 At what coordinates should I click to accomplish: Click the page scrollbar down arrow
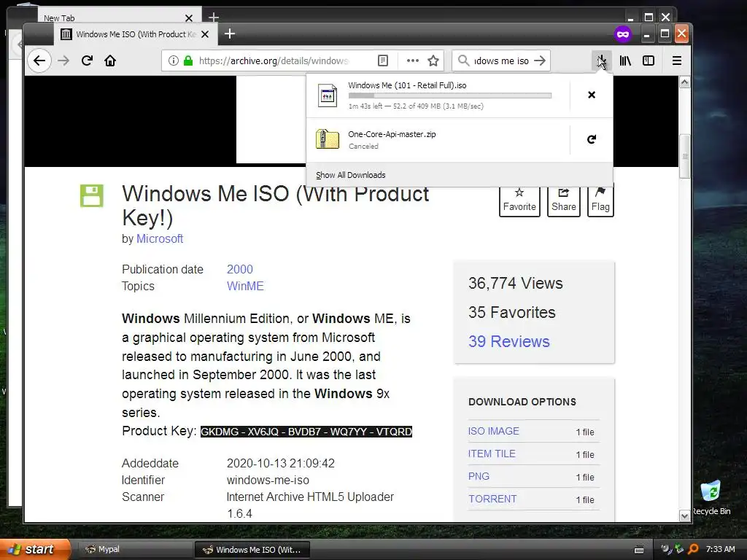pos(684,516)
